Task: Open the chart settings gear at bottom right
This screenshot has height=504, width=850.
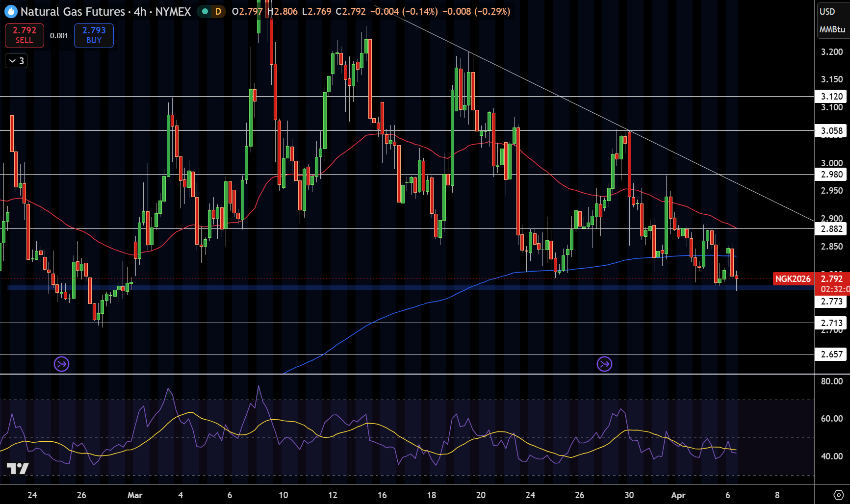Action: click(x=839, y=495)
